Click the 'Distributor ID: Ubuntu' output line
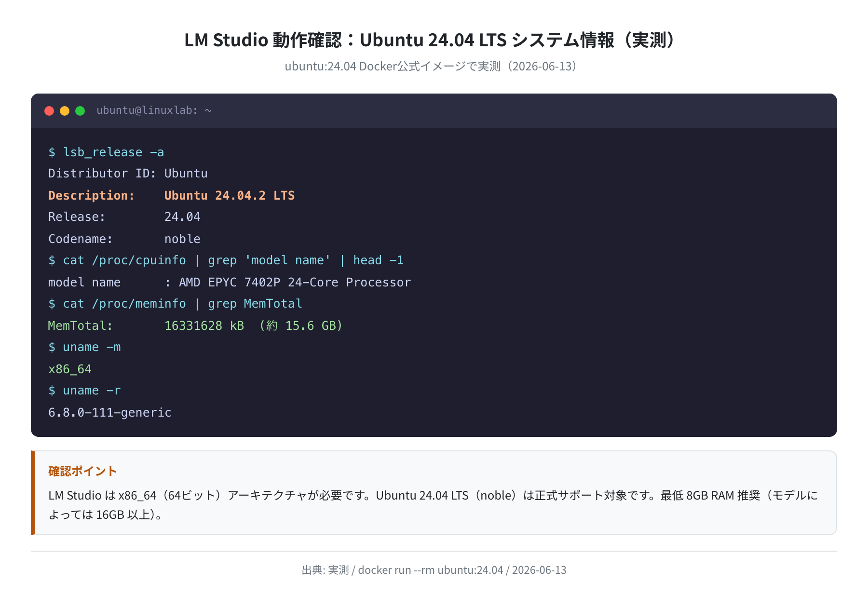The image size is (868, 596). click(x=128, y=173)
